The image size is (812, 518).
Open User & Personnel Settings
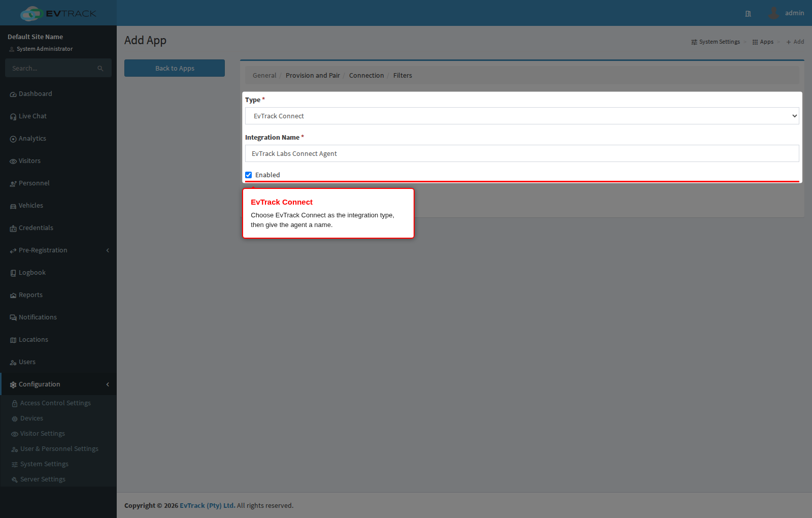tap(59, 449)
